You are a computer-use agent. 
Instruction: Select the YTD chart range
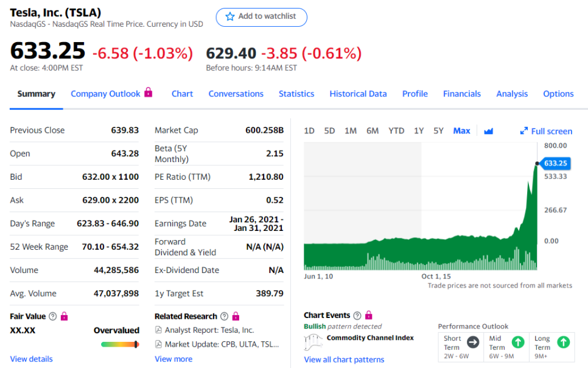pos(396,131)
